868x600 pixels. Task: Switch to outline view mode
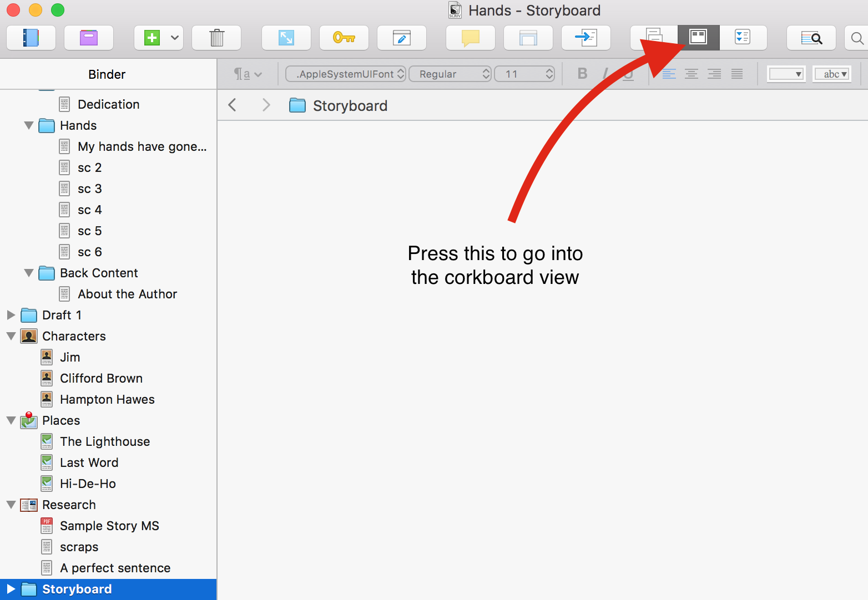click(743, 38)
